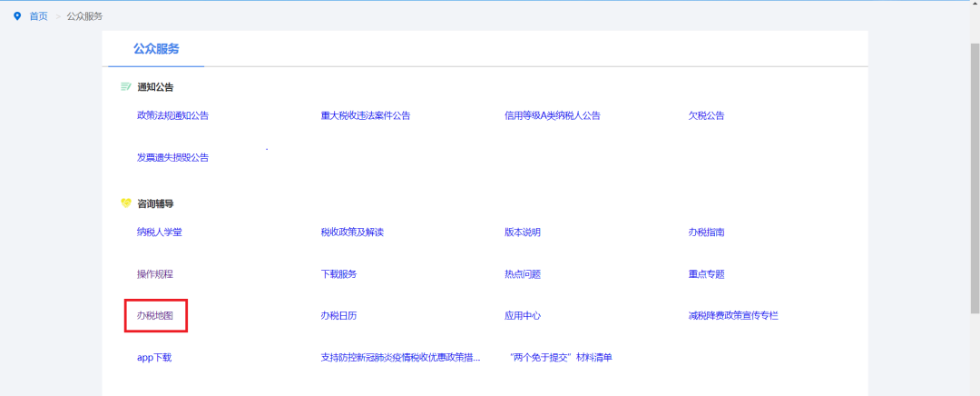Click the 通知公告 section icon
This screenshot has height=396, width=980.
click(x=125, y=87)
